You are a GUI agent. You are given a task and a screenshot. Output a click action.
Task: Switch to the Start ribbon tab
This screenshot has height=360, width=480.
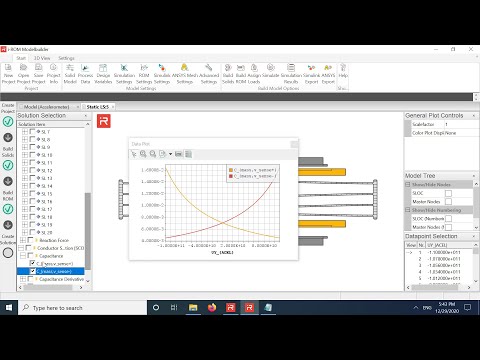tap(21, 58)
